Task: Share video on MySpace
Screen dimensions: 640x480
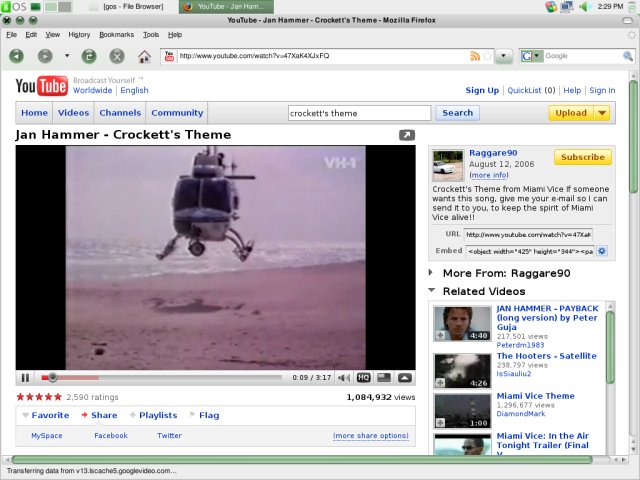Action: pyautogui.click(x=47, y=436)
